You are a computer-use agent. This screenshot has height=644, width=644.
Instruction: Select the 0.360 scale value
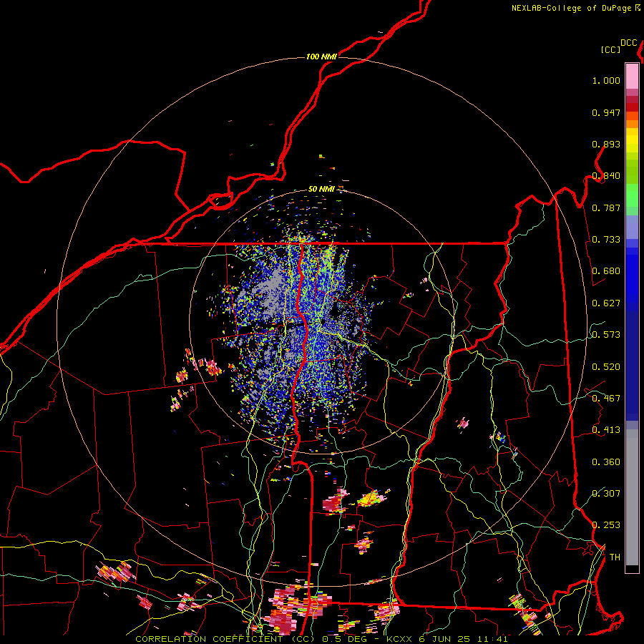pos(606,462)
